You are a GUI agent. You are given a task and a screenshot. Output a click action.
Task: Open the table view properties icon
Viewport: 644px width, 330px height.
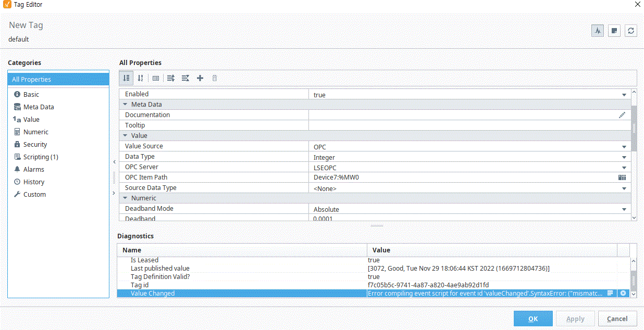pyautogui.click(x=156, y=78)
